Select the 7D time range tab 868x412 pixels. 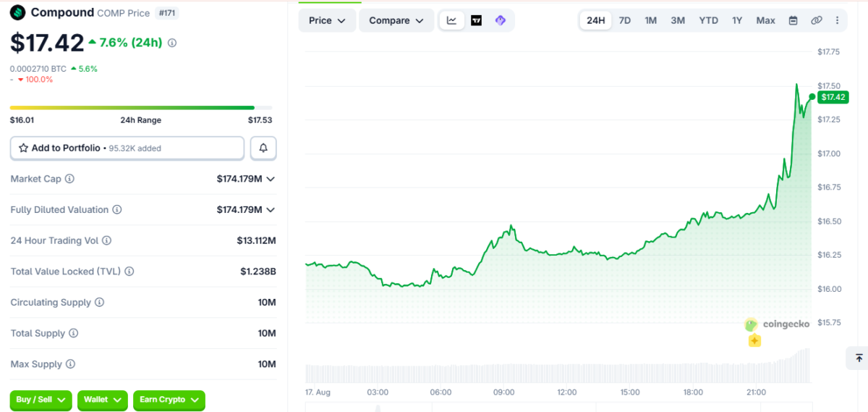(625, 20)
